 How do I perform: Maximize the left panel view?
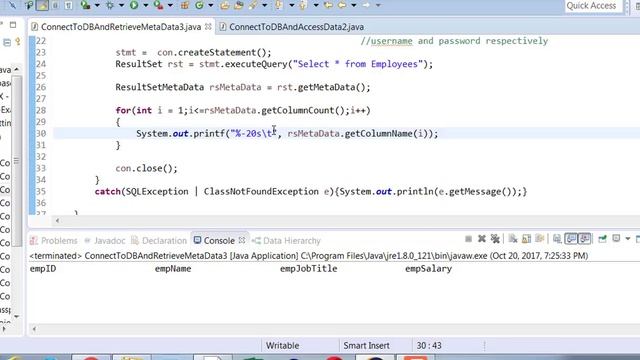coord(13,25)
